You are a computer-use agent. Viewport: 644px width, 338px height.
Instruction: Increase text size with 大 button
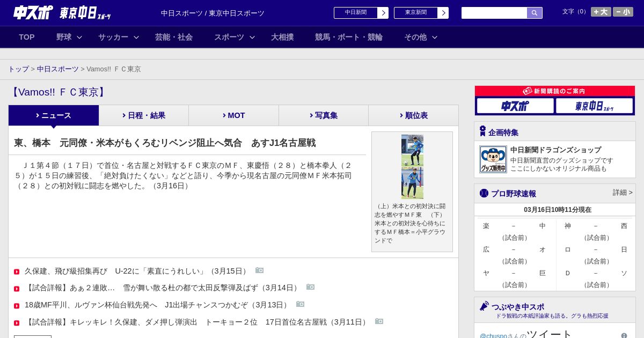pyautogui.click(x=601, y=12)
